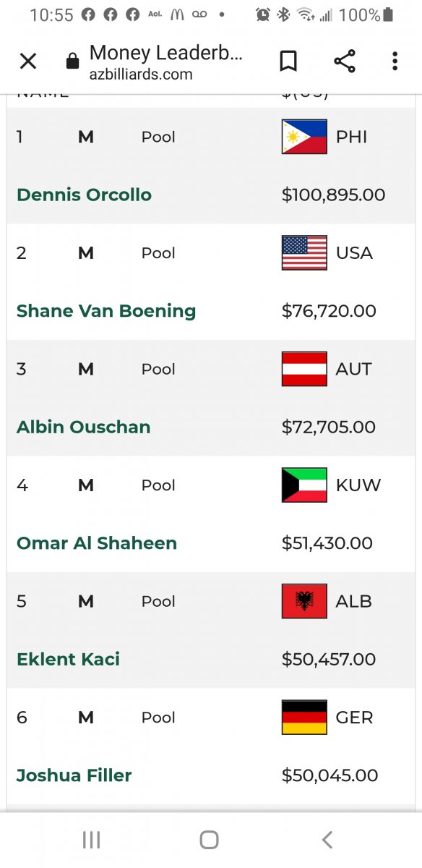Viewport: 422px width, 868px height.
Task: Select Eklent Kaci player name
Action: click(68, 659)
